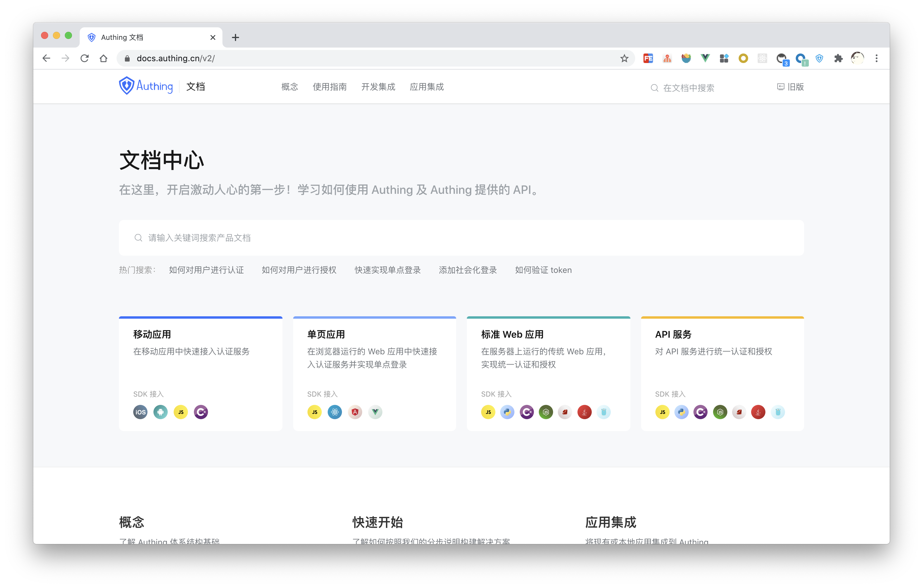The height and width of the screenshot is (588, 923).
Task: Select React SDK icon in 单页应用
Action: click(x=335, y=412)
